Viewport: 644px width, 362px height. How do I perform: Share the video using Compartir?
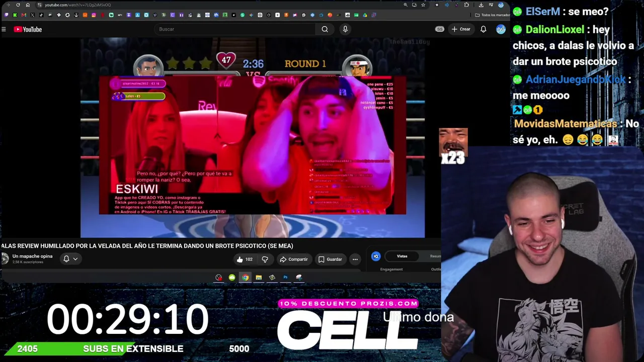(x=294, y=259)
